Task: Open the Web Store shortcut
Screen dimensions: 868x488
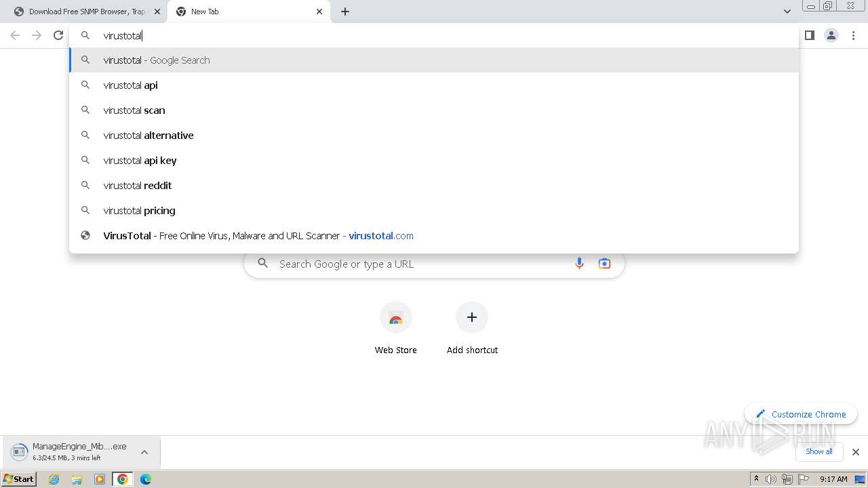Action: pos(396,328)
